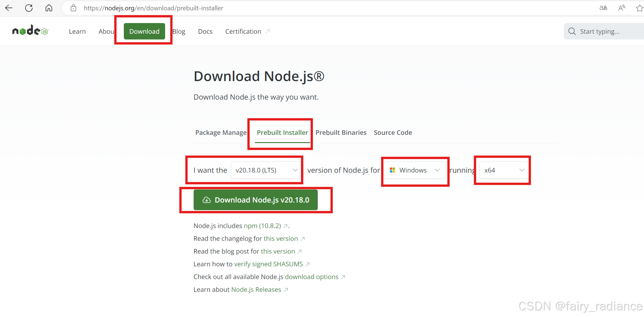Expand the x64 architecture dropdown
Screen dimensions: 644x317
[x=504, y=170]
